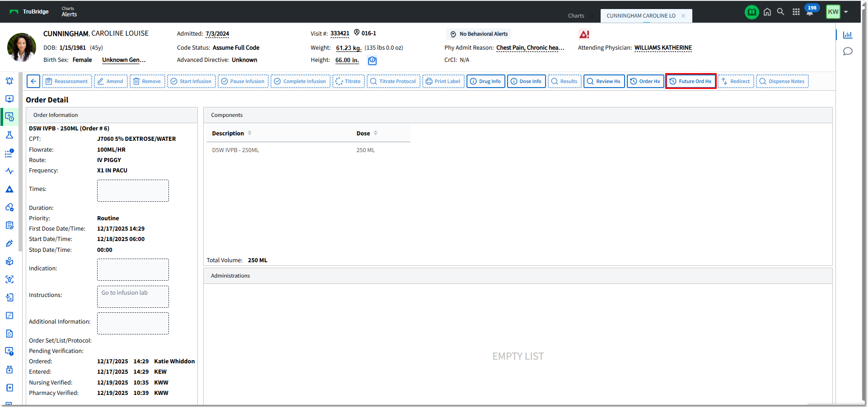The image size is (868, 408).
Task: Close the CUNNINGHAM CAROLINE LO tab
Action: click(683, 16)
